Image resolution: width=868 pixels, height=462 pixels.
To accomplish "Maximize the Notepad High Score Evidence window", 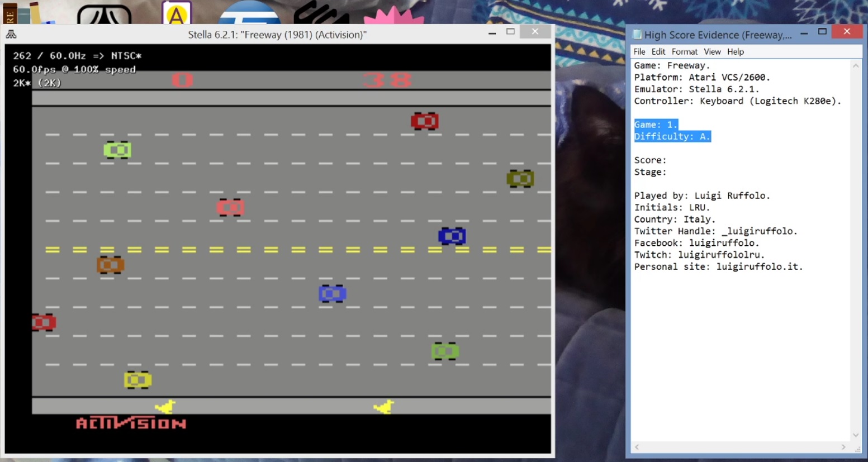I will (822, 32).
